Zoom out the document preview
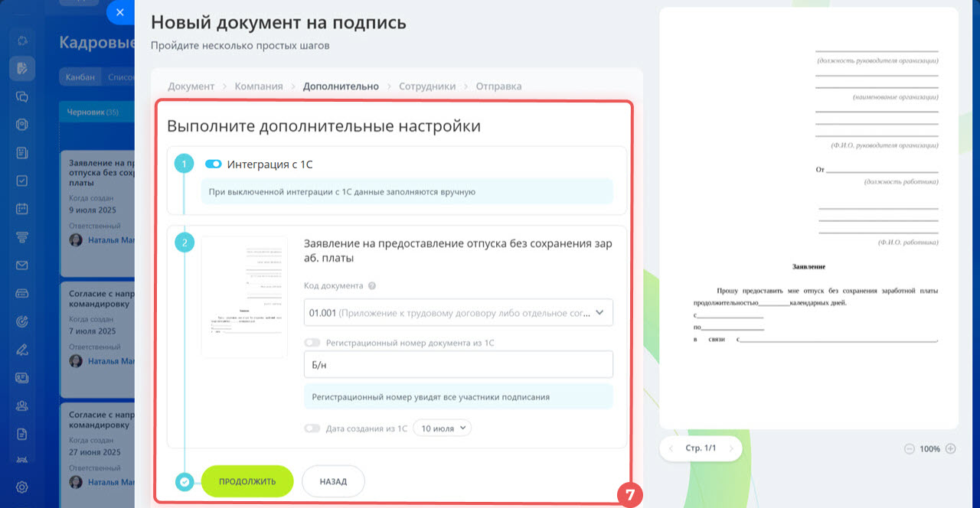This screenshot has width=980, height=508. click(x=910, y=449)
